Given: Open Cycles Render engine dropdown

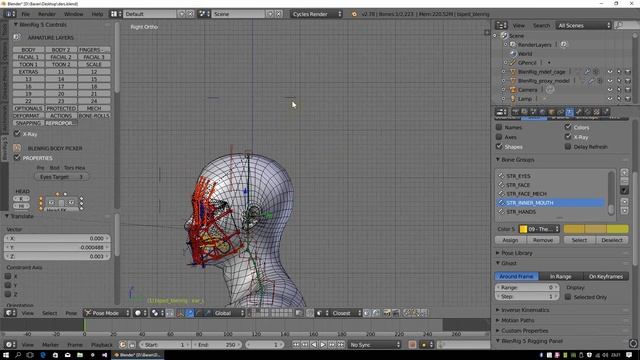Looking at the screenshot, I should (x=316, y=14).
